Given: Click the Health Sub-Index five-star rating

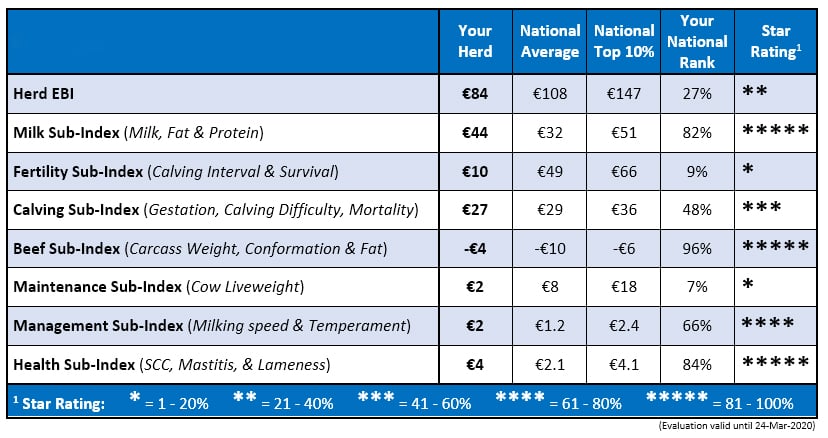Looking at the screenshot, I should click(775, 363).
